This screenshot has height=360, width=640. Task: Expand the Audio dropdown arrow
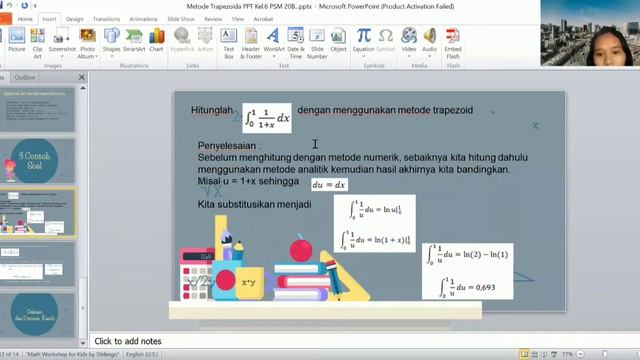429,56
